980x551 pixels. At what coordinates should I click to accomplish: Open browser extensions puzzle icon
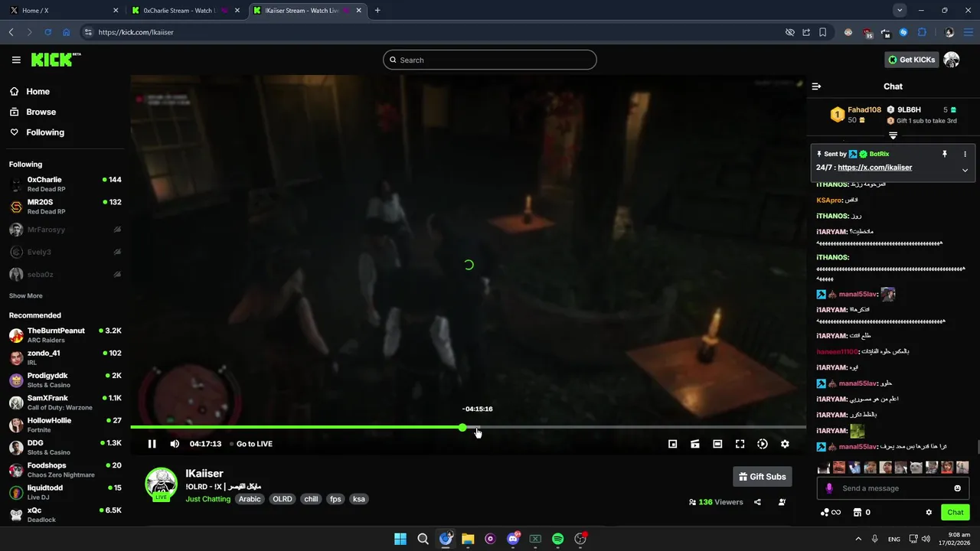click(x=922, y=32)
